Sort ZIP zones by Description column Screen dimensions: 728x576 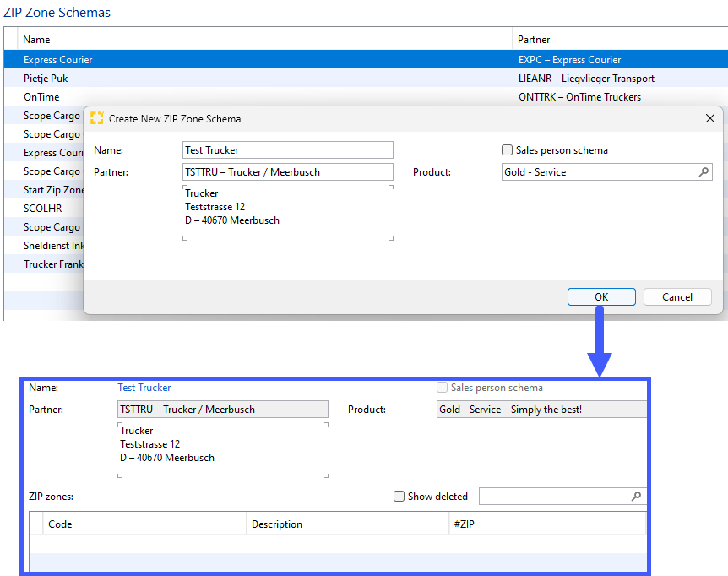[347, 524]
